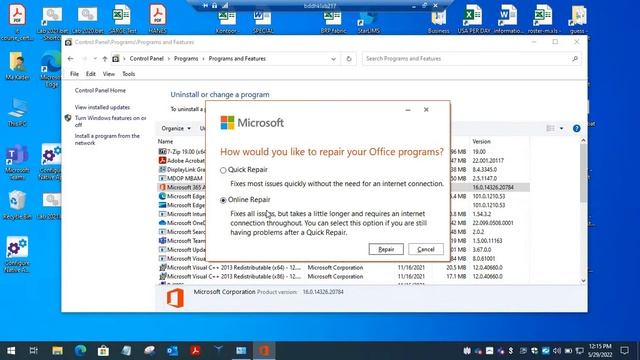This screenshot has height=360, width=640.
Task: Refresh the Programs and Features list
Action: click(349, 59)
